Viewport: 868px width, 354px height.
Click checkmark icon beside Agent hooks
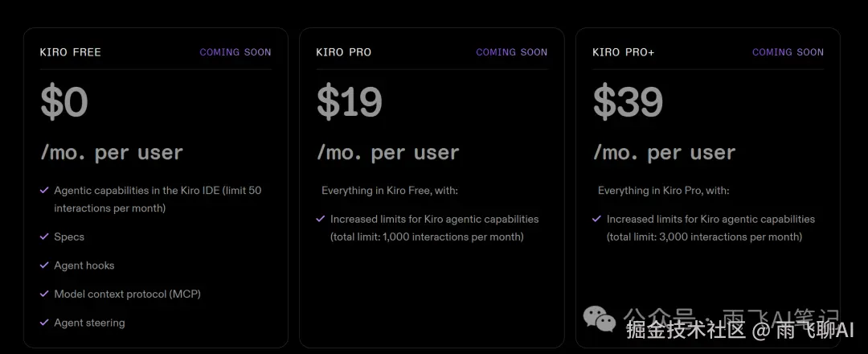44,265
